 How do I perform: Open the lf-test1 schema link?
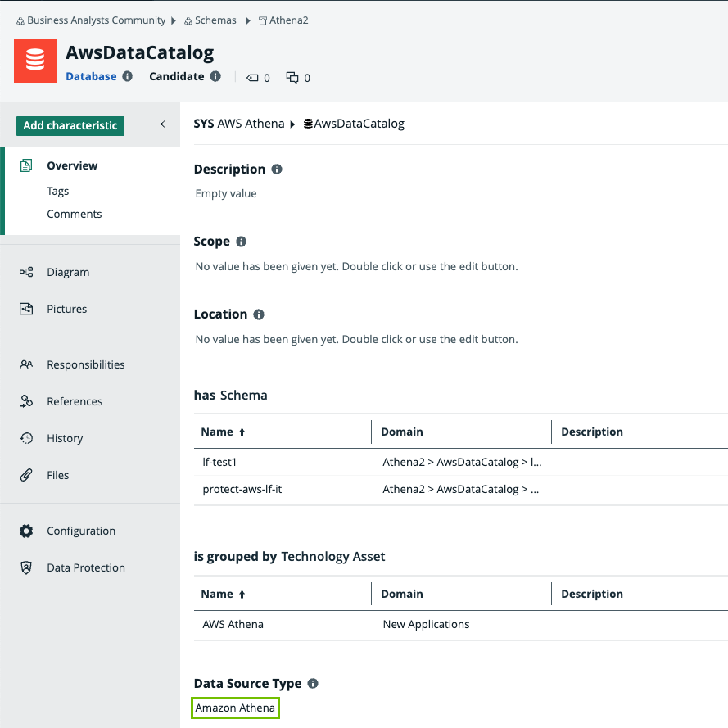(x=219, y=462)
